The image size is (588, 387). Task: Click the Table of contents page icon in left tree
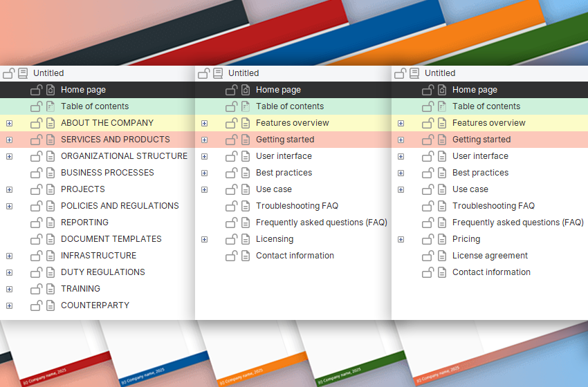(50, 106)
